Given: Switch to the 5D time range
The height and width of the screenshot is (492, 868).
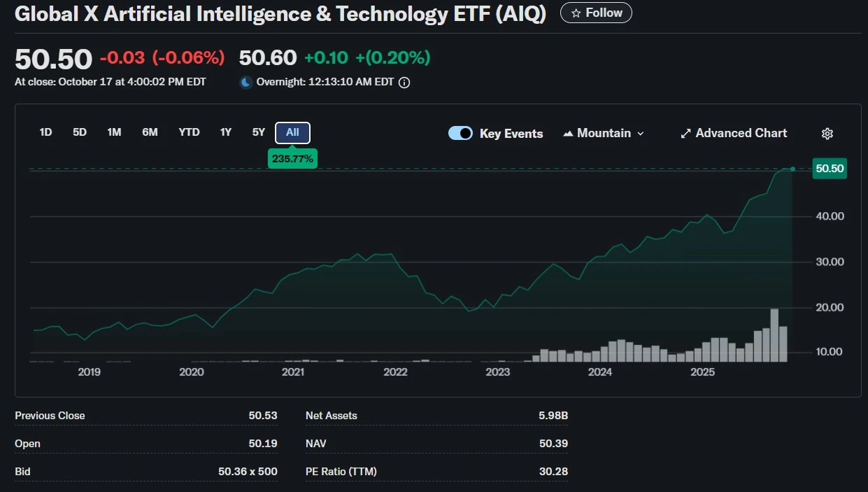Looking at the screenshot, I should pos(80,132).
